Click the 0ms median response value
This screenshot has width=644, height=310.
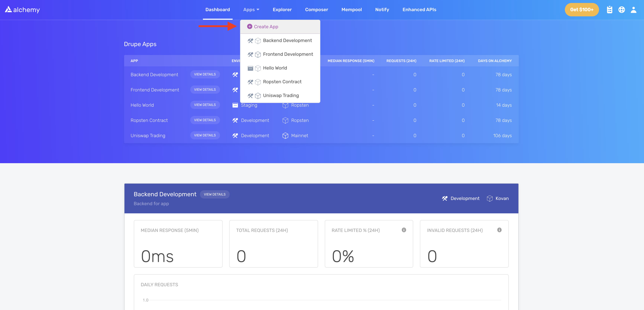pos(157,256)
